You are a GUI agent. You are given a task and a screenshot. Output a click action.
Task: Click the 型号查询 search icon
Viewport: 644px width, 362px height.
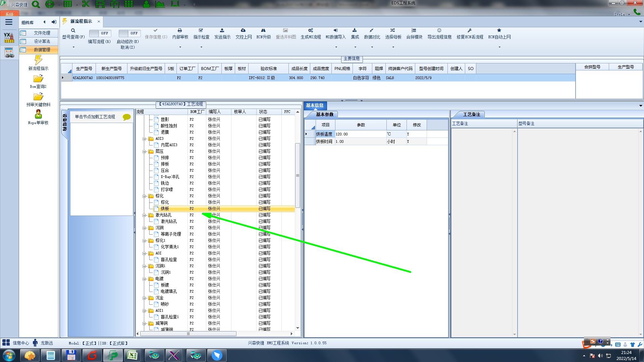pyautogui.click(x=73, y=31)
